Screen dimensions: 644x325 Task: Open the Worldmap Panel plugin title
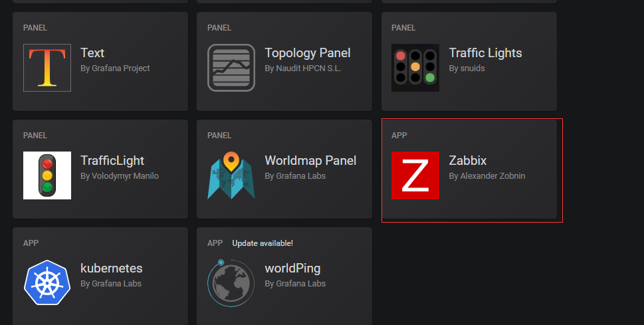click(x=310, y=161)
